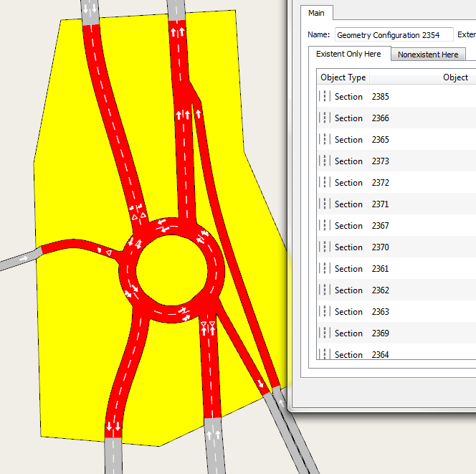Screen dimensions: 476x474
Task: Select the Main tab
Action: (316, 14)
